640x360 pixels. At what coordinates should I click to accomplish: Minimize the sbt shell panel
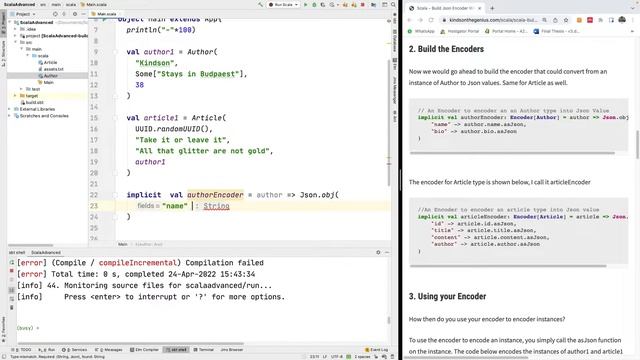(387, 253)
